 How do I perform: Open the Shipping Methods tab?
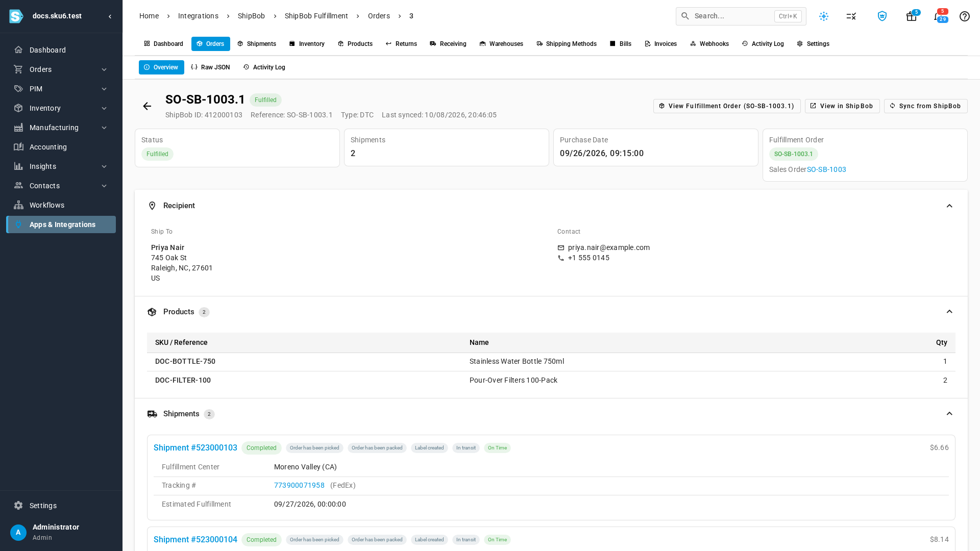pyautogui.click(x=567, y=44)
